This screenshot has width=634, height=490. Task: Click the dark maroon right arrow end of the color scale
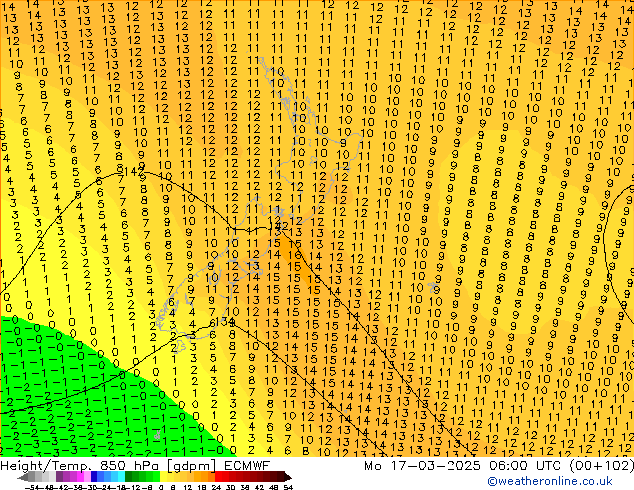click(x=287, y=477)
